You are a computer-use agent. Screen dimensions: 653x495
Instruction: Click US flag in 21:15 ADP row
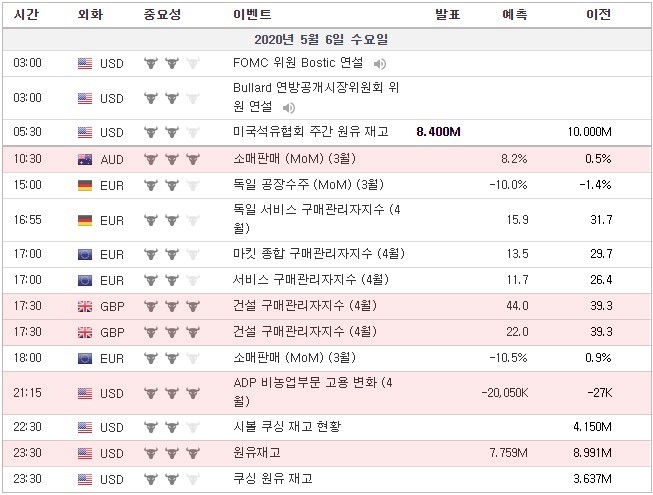pyautogui.click(x=85, y=393)
